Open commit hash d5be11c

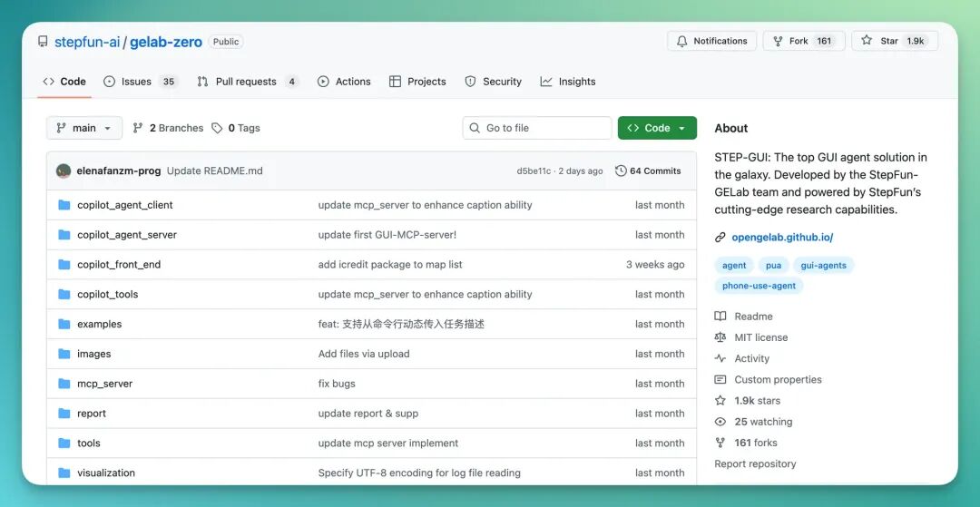[534, 171]
